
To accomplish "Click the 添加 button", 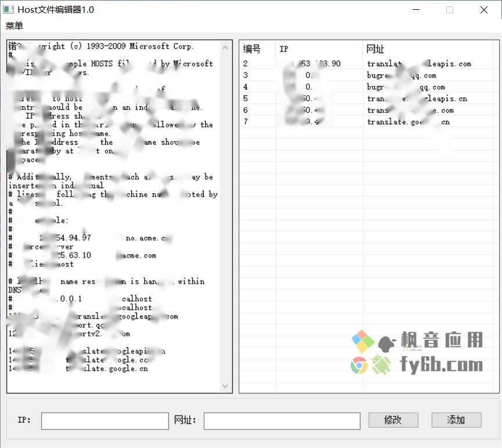I will pyautogui.click(x=456, y=420).
